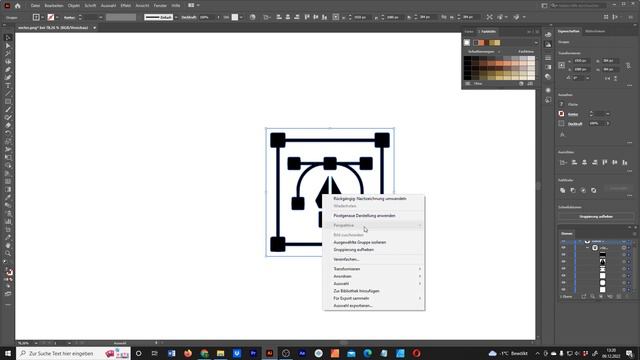This screenshot has width=640, height=360.
Task: Click the Exclude pathfinder icon
Action: 593,190
